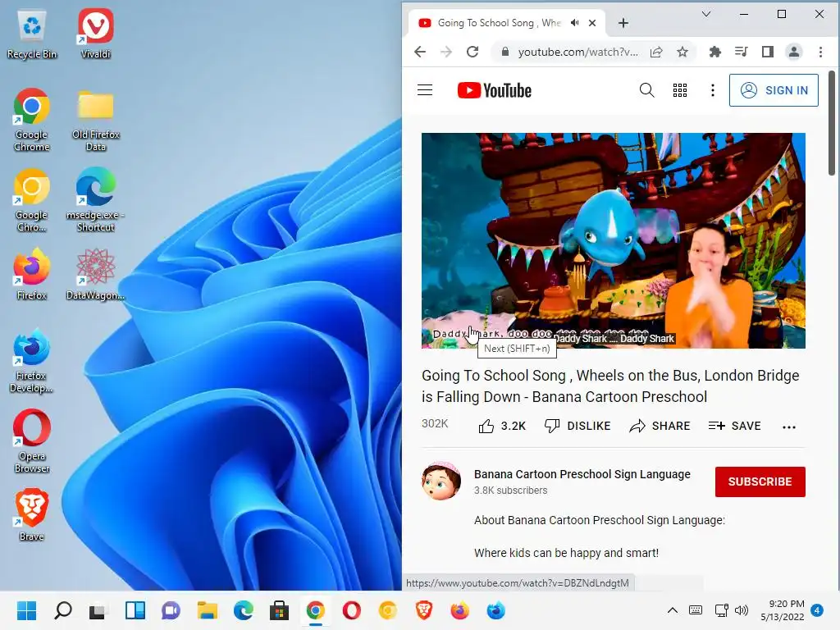Select Firefox Developer desktop icon
840x630 pixels.
click(x=32, y=361)
